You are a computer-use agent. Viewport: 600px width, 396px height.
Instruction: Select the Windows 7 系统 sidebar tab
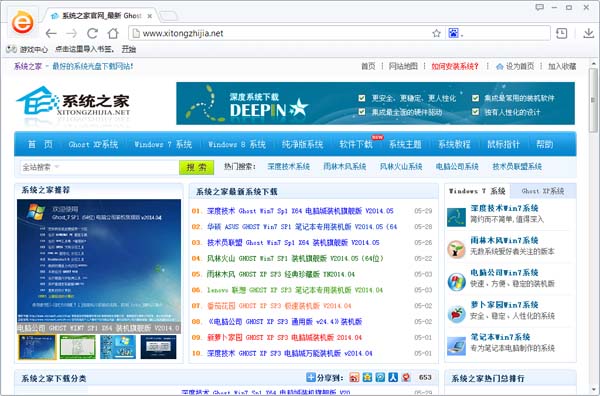tap(477, 191)
